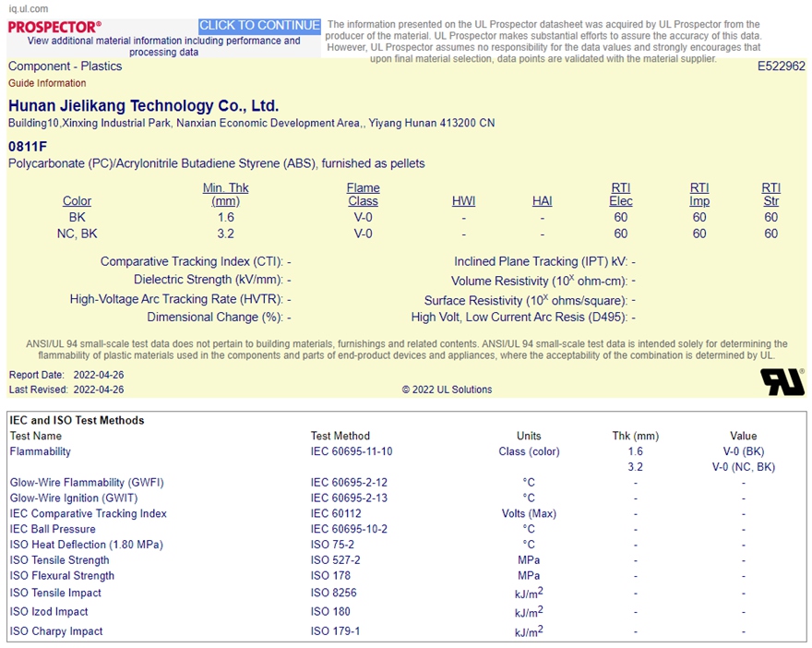Click the Color column header link

point(77,201)
